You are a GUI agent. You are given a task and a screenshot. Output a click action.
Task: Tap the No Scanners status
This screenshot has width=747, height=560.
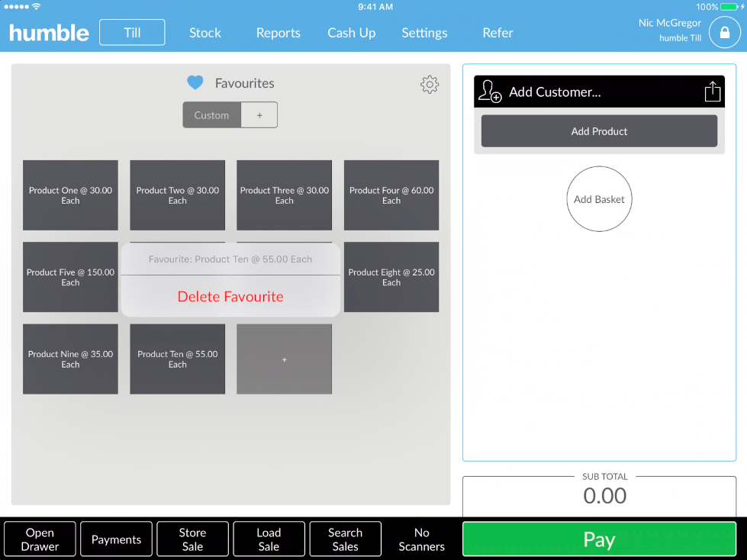point(422,539)
